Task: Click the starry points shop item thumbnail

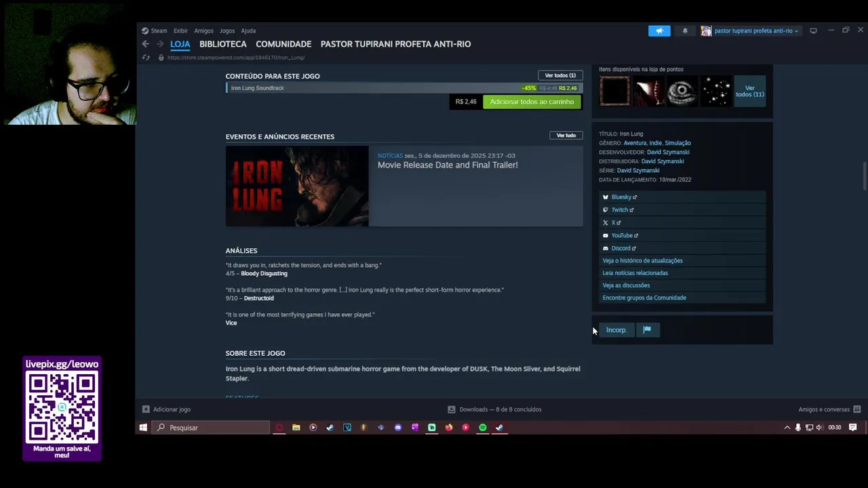Action: point(715,91)
